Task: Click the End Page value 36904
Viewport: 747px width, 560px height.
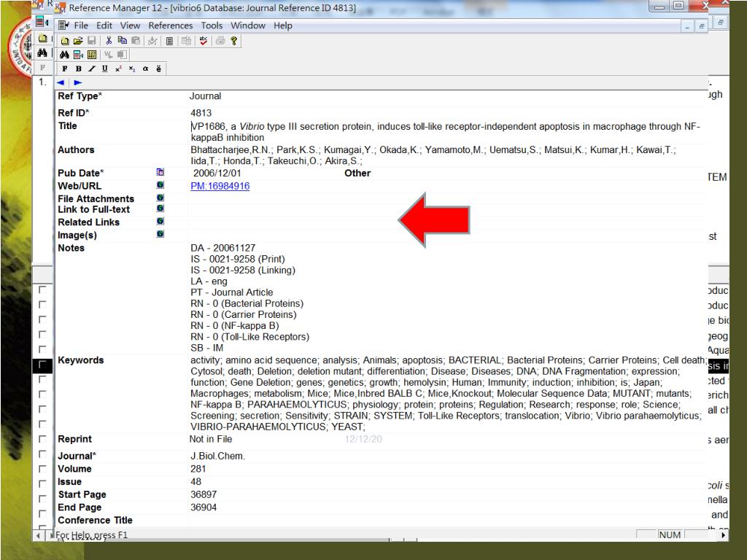Action: (x=204, y=507)
